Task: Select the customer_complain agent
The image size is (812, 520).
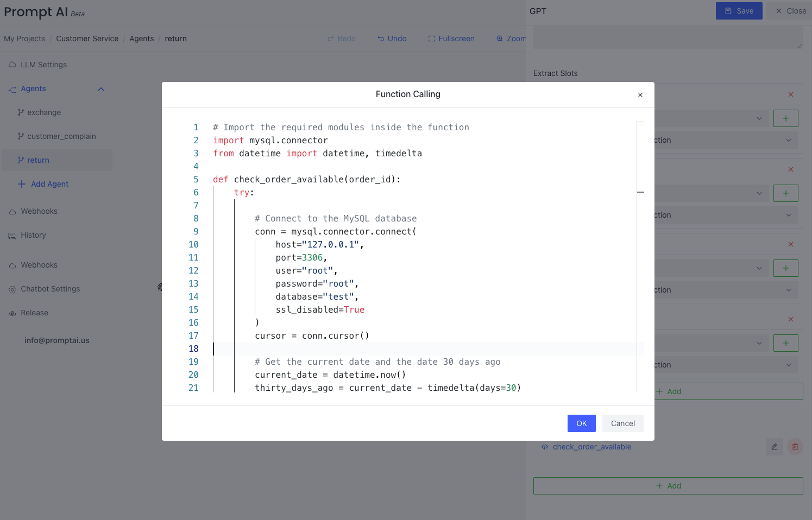Action: [61, 136]
